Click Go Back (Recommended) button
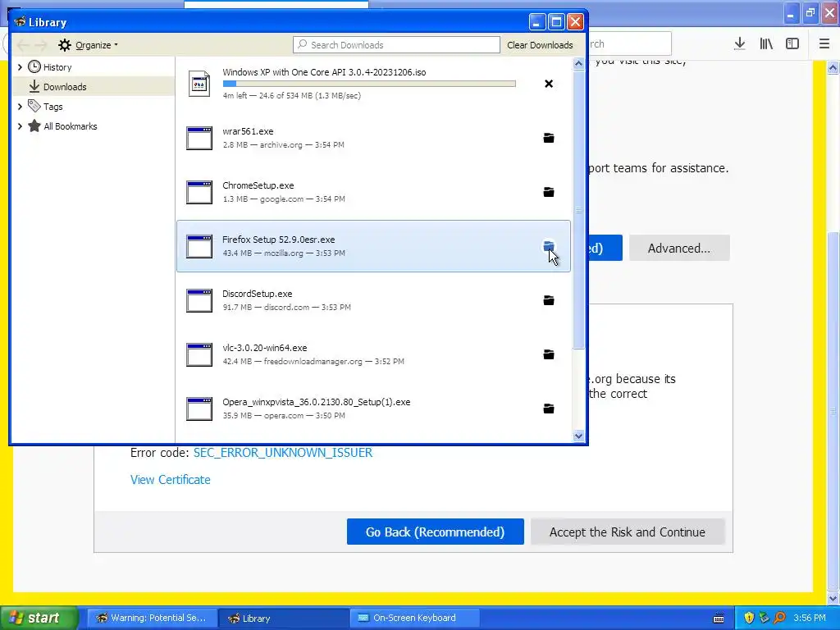Screen dimensions: 840x630 coord(435,532)
